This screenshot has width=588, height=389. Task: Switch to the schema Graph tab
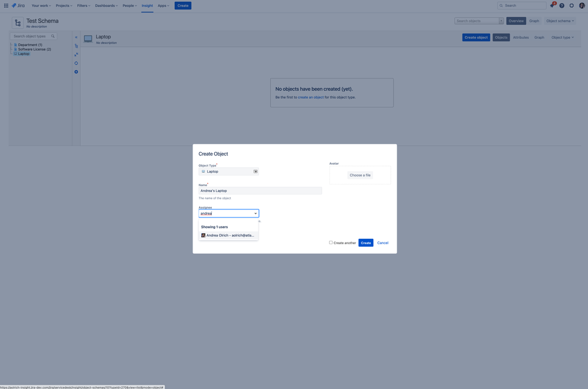tap(534, 21)
